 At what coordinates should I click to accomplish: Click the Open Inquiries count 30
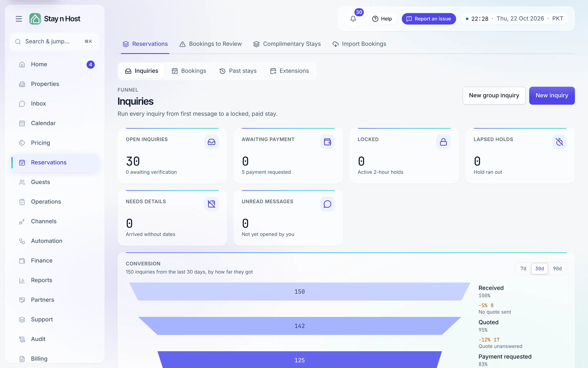coord(133,161)
